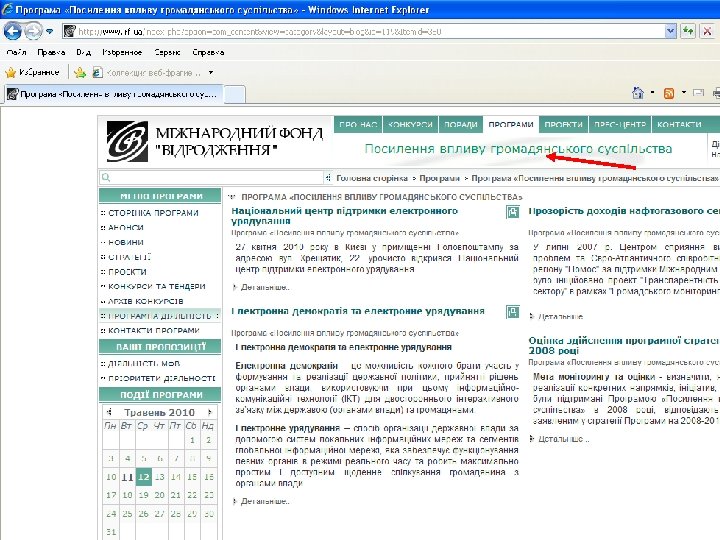Follow the Головна сторінка breadcrumb link
The width and height of the screenshot is (720, 540).
click(372, 178)
